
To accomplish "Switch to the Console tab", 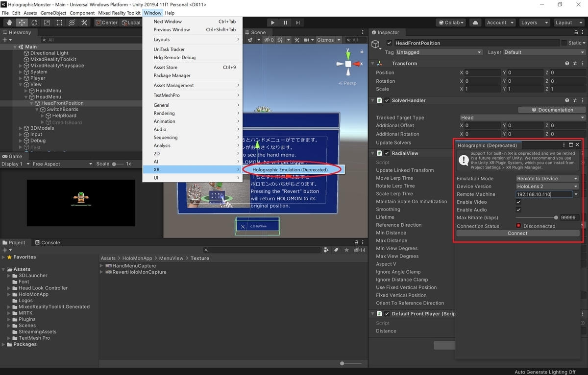I will 47,242.
